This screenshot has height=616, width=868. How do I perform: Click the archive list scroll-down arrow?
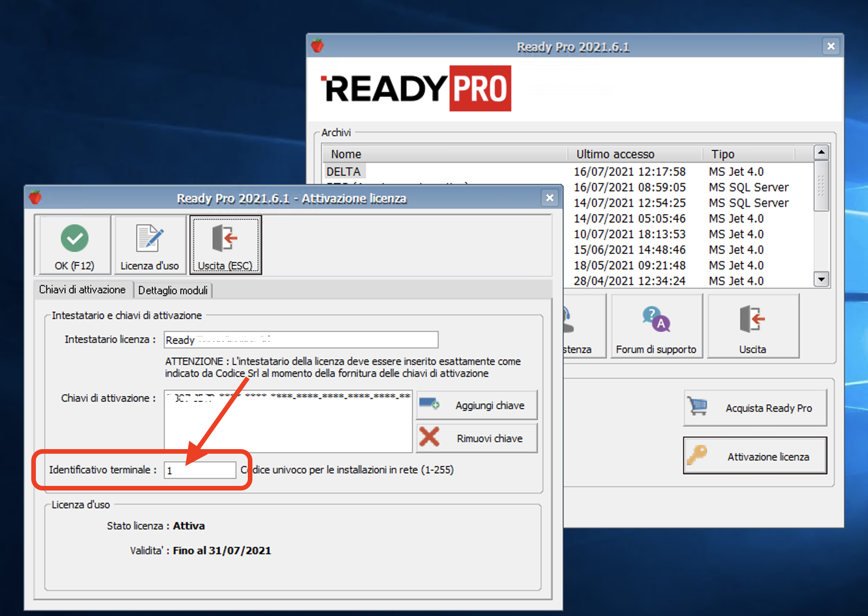coord(821,279)
